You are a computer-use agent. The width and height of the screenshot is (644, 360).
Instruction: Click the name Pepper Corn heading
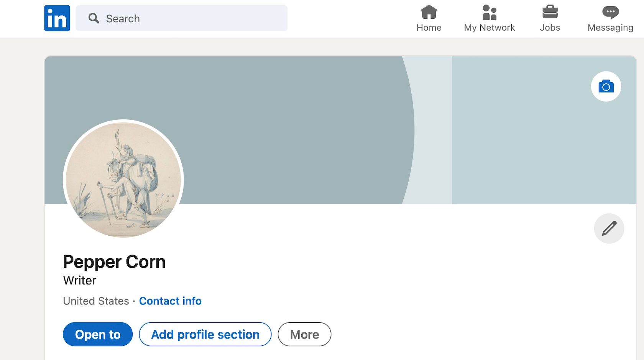click(114, 262)
